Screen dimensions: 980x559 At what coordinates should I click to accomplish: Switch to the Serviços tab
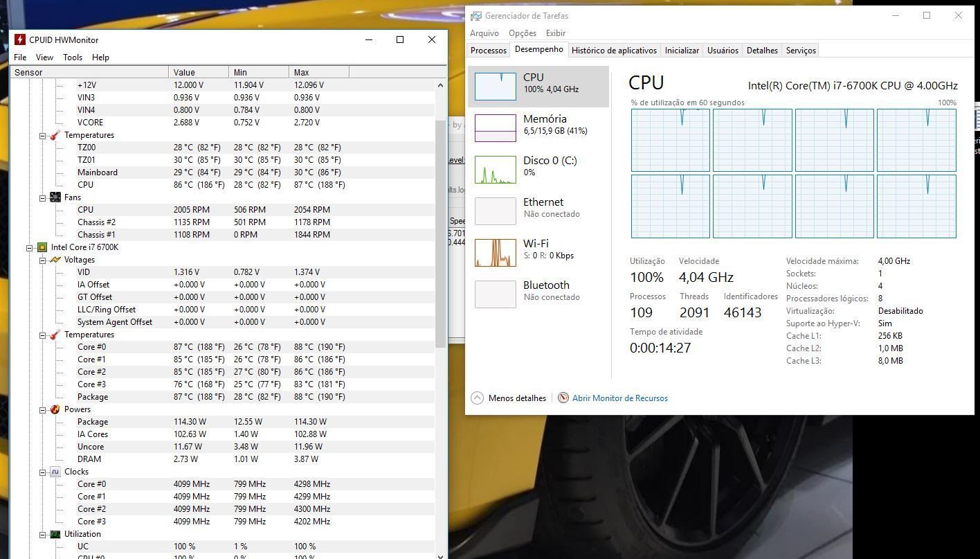[x=801, y=51]
